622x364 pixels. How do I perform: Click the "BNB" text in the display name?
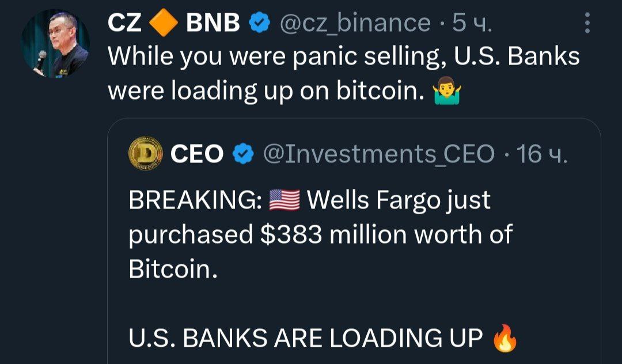(x=212, y=23)
